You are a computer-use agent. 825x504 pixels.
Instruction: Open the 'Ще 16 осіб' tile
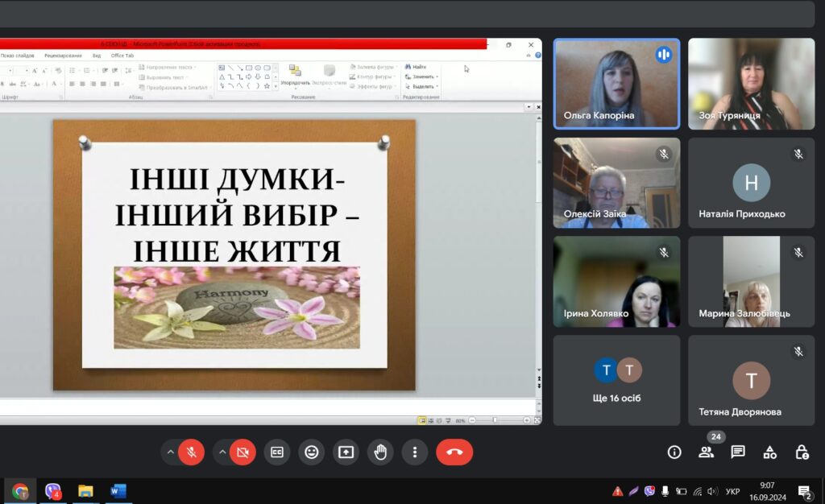click(617, 380)
